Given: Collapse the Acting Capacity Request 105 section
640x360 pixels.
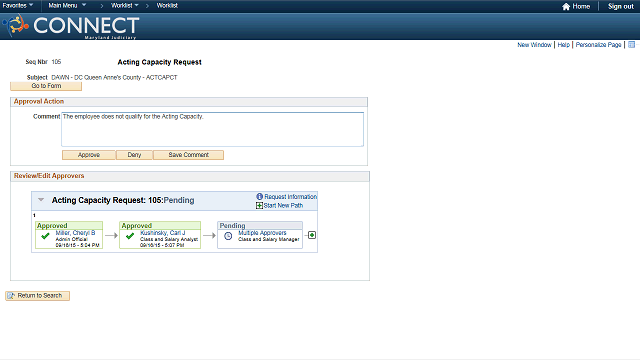Looking at the screenshot, I should click(x=41, y=200).
